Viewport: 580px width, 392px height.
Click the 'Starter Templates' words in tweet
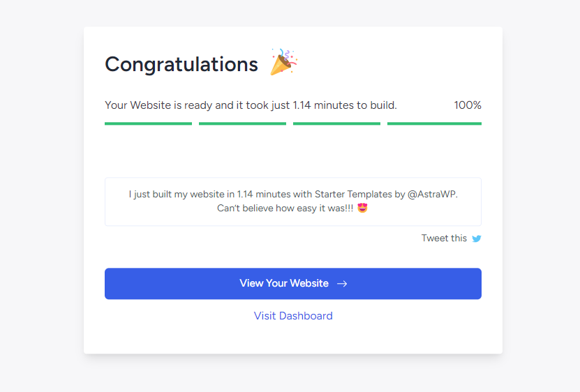coord(353,194)
